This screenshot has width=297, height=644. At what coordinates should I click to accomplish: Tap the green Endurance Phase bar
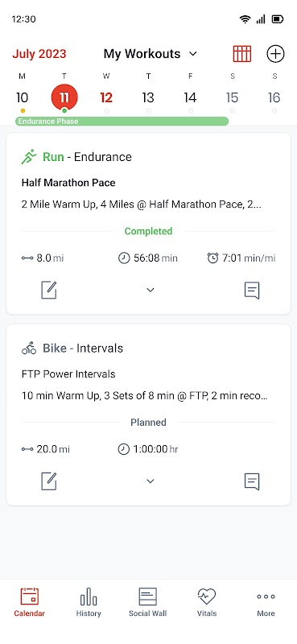click(x=122, y=122)
